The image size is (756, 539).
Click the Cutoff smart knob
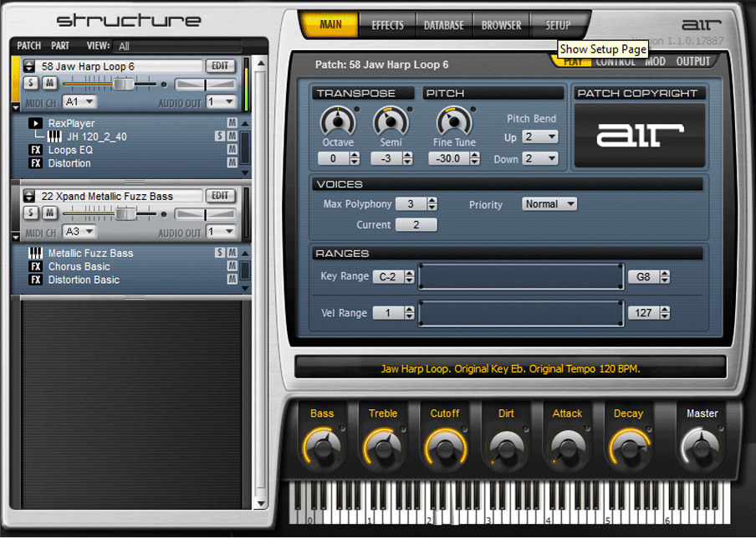(444, 446)
